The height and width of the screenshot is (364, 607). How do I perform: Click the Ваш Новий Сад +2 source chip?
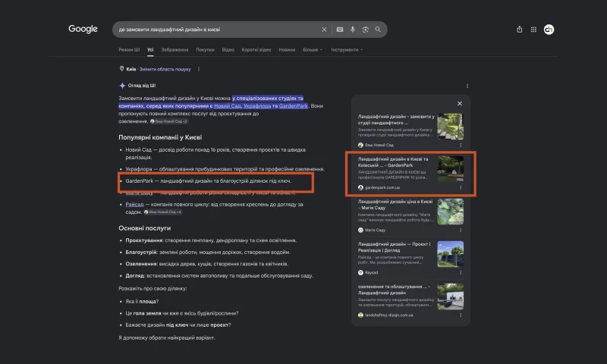click(168, 121)
